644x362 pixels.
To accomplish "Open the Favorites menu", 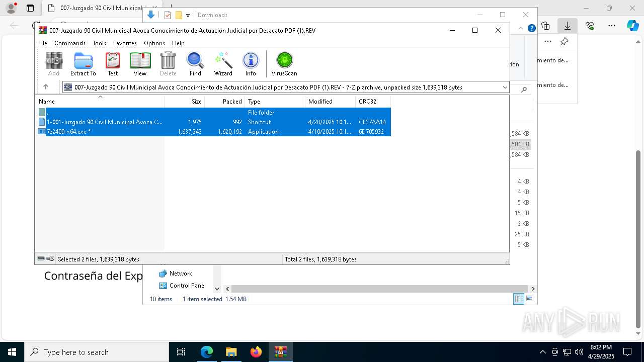I will pyautogui.click(x=125, y=43).
